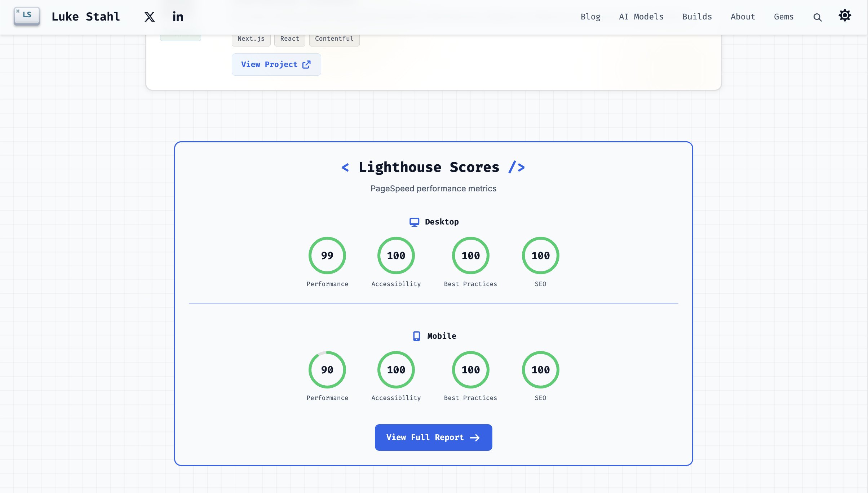
Task: Click the View Project button
Action: [276, 65]
